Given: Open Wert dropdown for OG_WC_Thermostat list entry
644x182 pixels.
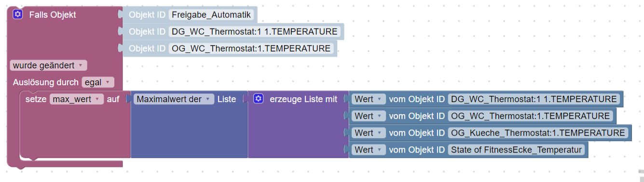Looking at the screenshot, I should point(369,116).
